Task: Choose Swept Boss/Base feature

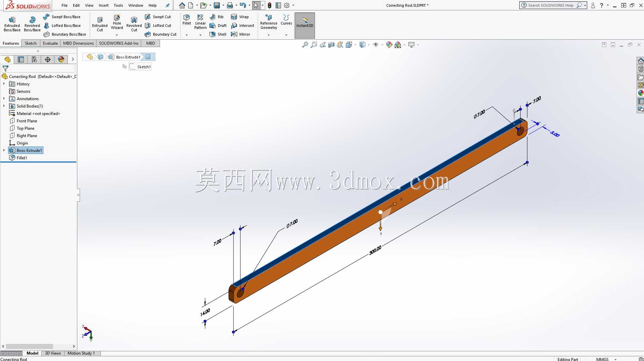Action: [x=62, y=17]
